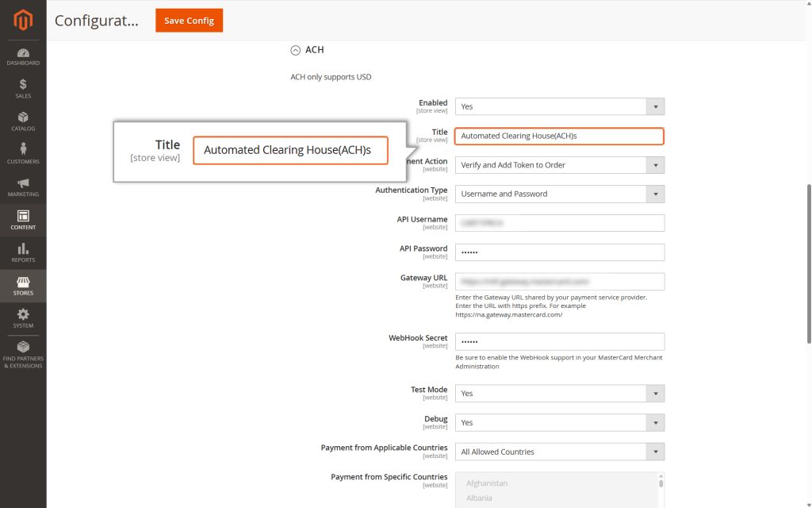Click inside the Title text field
Image resolution: width=812 pixels, height=508 pixels.
pos(559,136)
